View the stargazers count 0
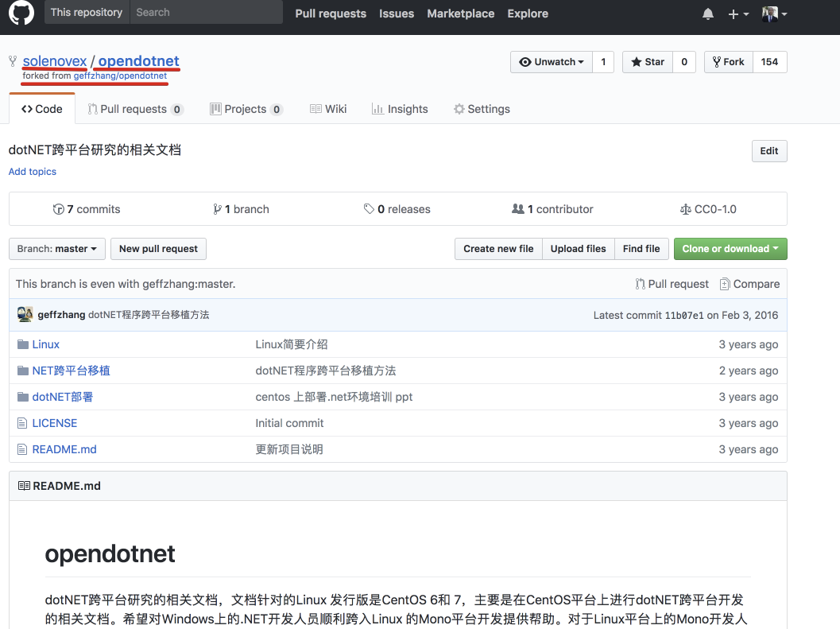This screenshot has height=629, width=840. click(684, 62)
